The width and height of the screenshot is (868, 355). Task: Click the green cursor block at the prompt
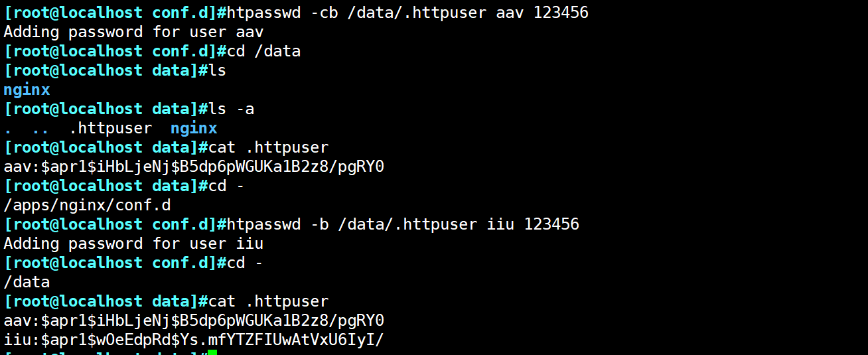212,352
